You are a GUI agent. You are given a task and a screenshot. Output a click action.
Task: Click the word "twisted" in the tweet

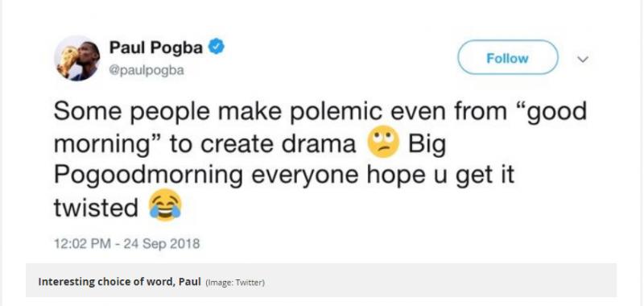pos(96,208)
